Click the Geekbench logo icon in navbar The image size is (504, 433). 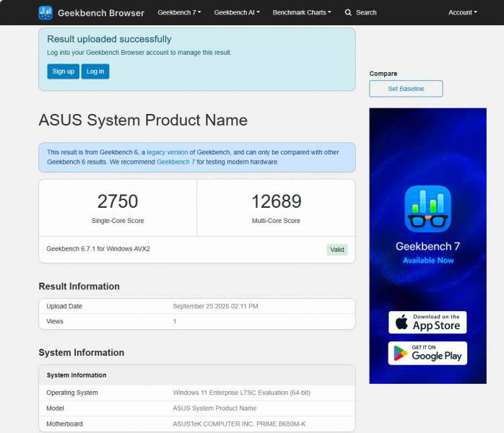pos(45,13)
